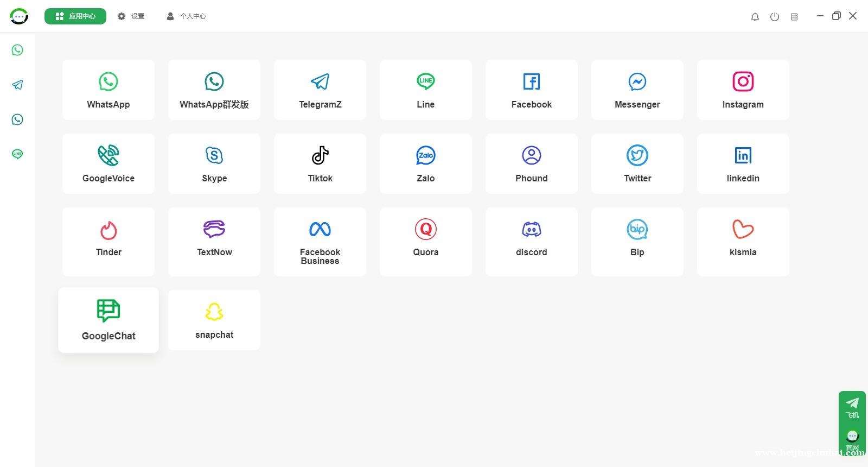Select the Line sidebar shortcut
868x467 pixels.
coord(17,154)
